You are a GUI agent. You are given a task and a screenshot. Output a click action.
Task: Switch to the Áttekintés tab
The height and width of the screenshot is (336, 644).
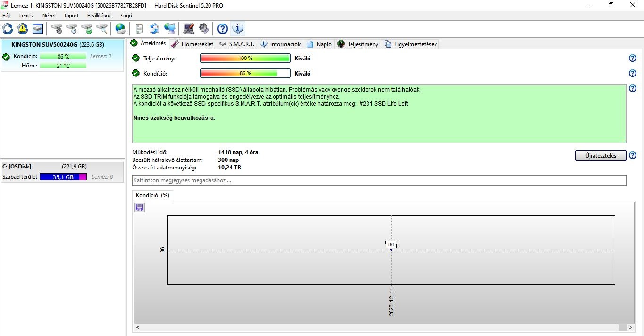tap(148, 43)
